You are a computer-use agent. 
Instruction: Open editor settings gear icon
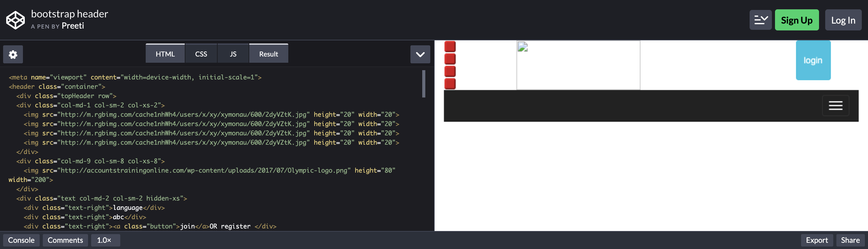coord(13,54)
